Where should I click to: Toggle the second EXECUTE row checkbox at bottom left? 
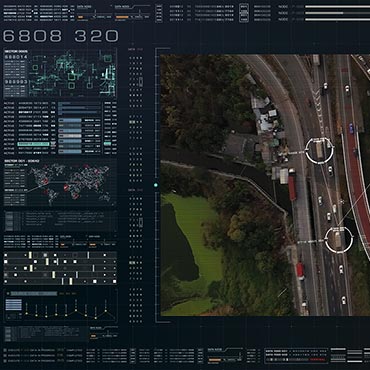pos(5,356)
